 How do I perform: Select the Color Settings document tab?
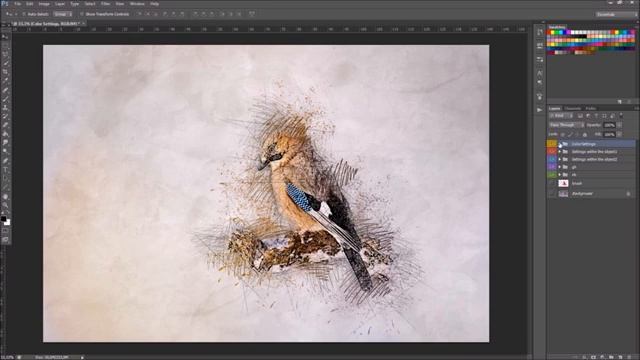coord(46,24)
